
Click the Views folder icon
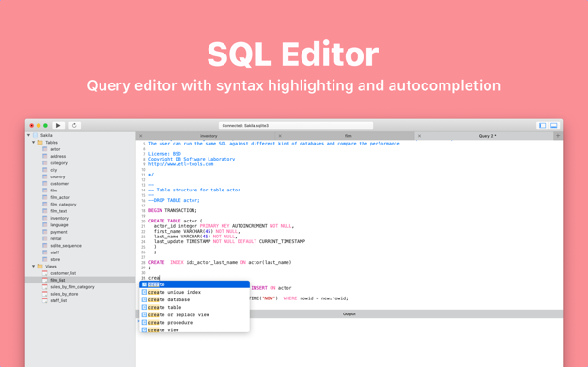39,267
